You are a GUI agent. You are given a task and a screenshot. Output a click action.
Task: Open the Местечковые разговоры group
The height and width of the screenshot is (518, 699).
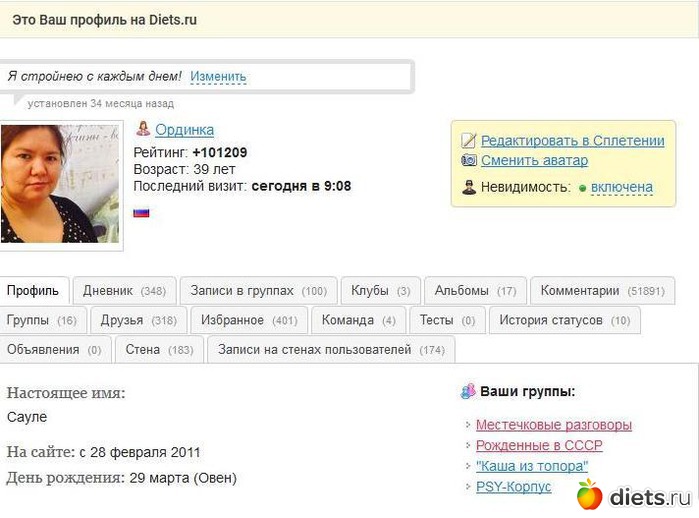[x=553, y=425]
